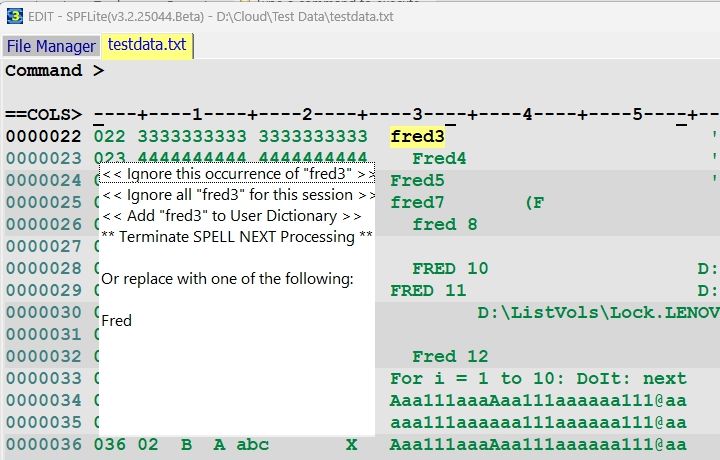Click the highlighted misspelled word fred3
This screenshot has width=720, height=460.
coord(417,137)
